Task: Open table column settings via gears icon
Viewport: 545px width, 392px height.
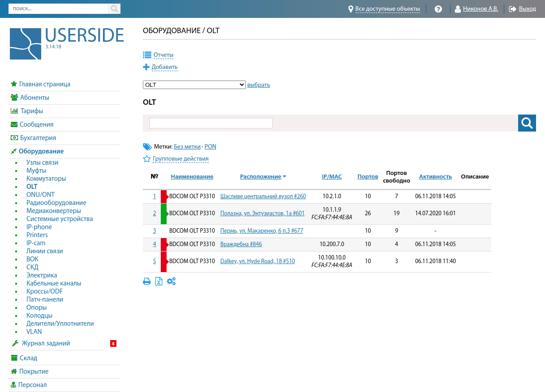Action: [x=171, y=281]
